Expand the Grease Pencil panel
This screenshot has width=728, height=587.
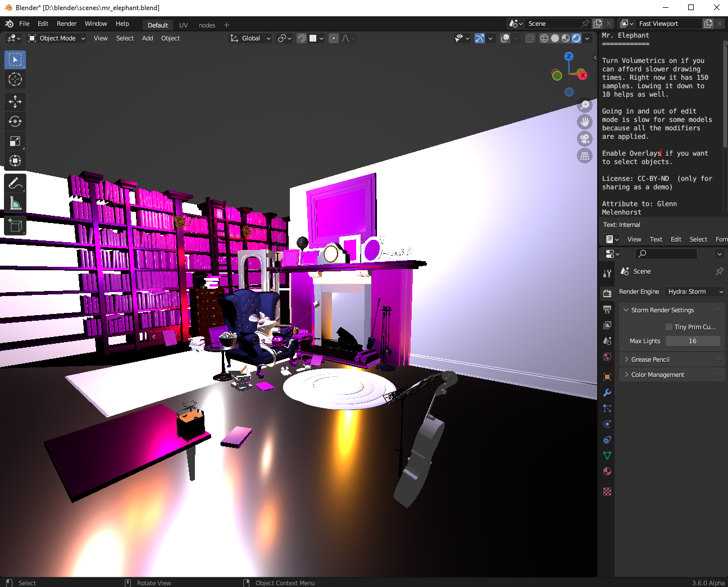[x=650, y=360]
